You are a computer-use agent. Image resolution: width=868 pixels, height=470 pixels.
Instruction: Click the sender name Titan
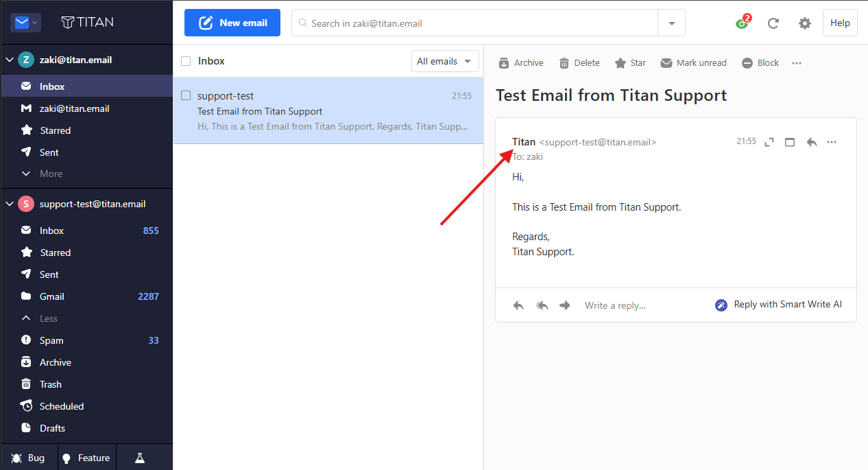(x=524, y=142)
